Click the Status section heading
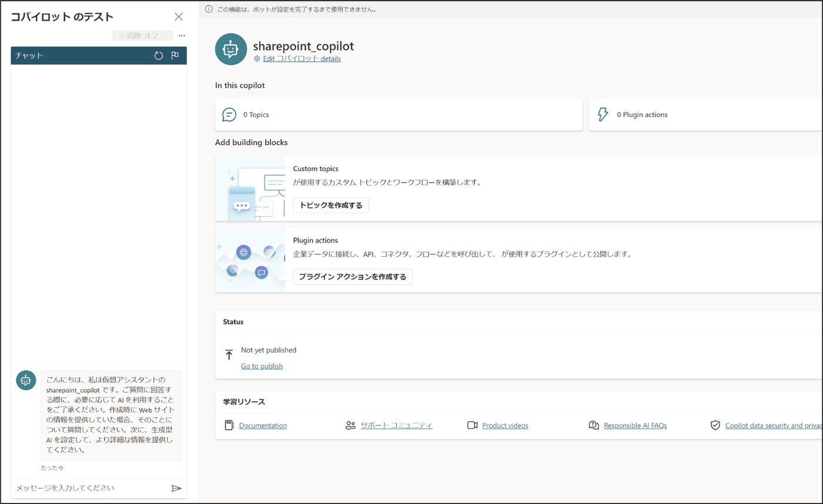Screen dimensions: 823x504 pyautogui.click(x=233, y=322)
